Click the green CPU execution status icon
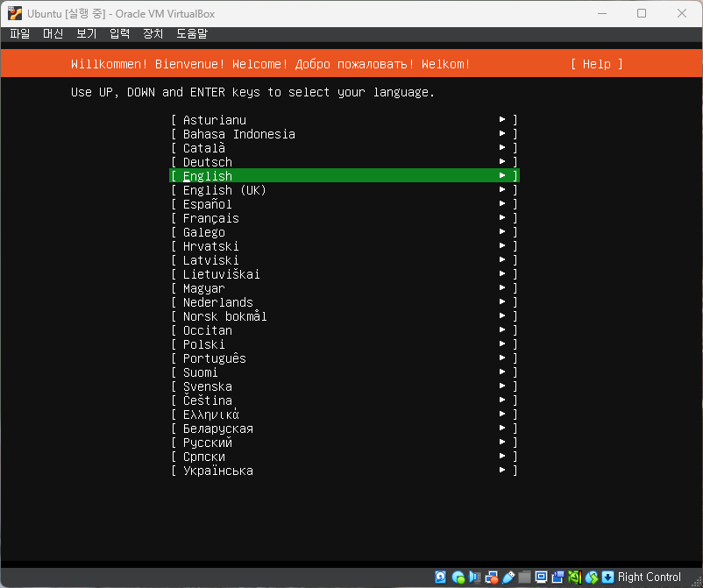Viewport: 703px width, 588px height. point(575,577)
